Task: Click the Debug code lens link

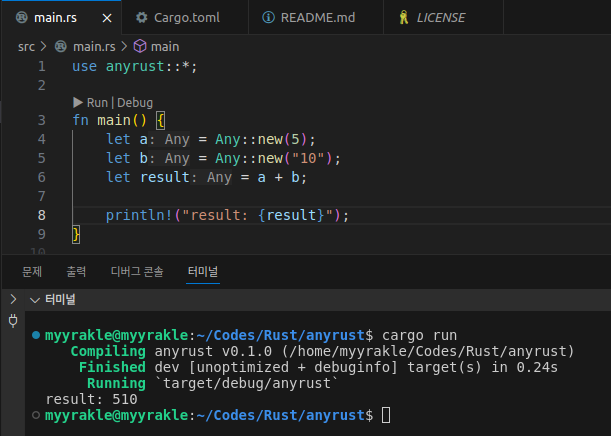Action: click(135, 102)
